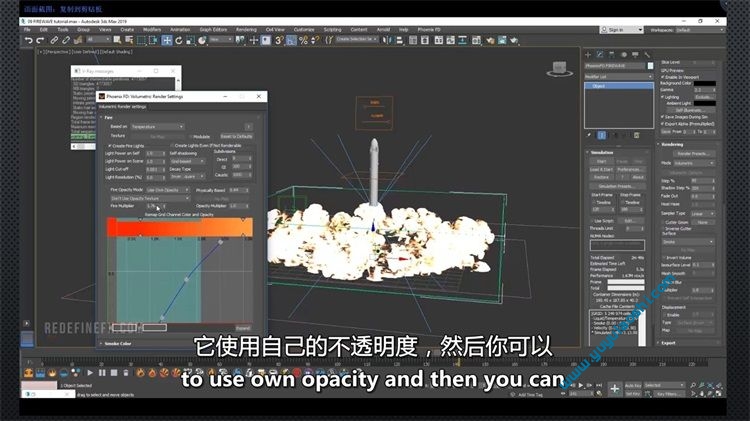The image size is (750, 421).
Task: Toggle the Use Script checkbox in Simulation panel
Action: (592, 221)
